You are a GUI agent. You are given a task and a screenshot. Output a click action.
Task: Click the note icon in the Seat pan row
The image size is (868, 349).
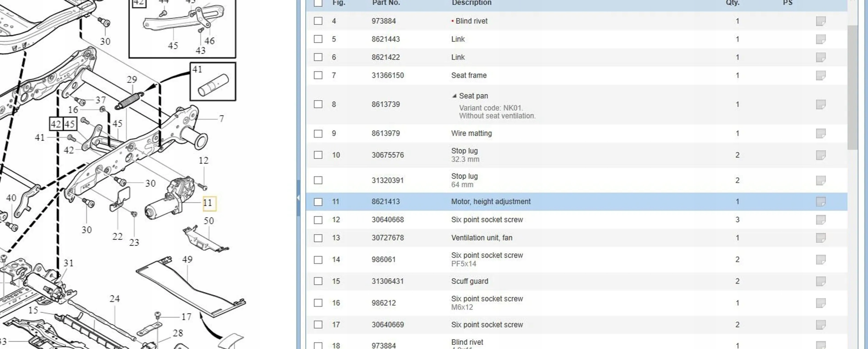click(821, 105)
